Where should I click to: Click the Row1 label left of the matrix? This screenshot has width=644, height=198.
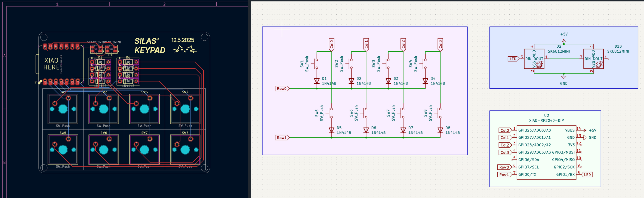pyautogui.click(x=282, y=138)
